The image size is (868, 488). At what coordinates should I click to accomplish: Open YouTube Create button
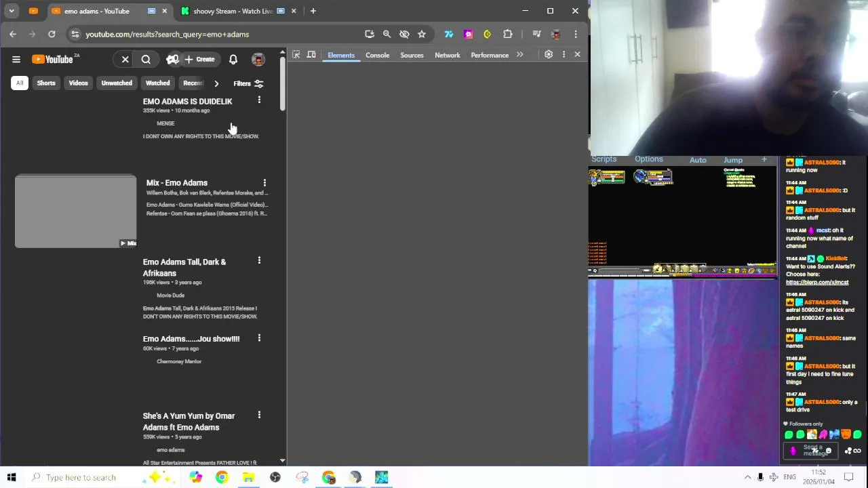pyautogui.click(x=199, y=60)
